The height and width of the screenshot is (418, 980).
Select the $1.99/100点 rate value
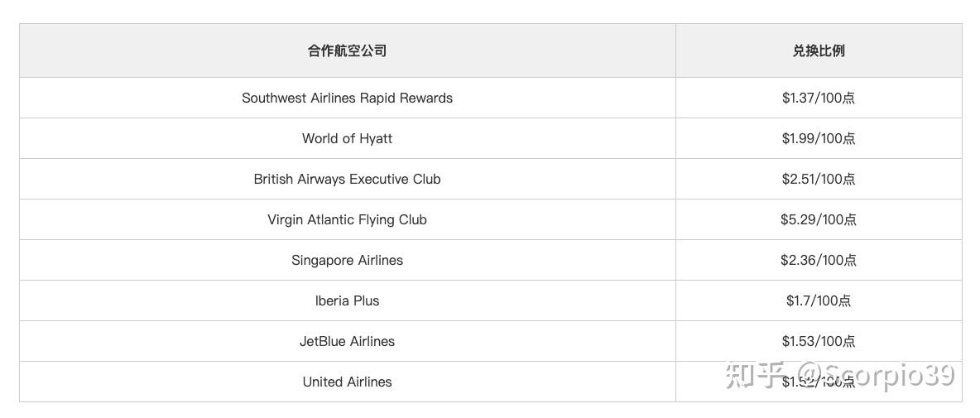(x=818, y=138)
